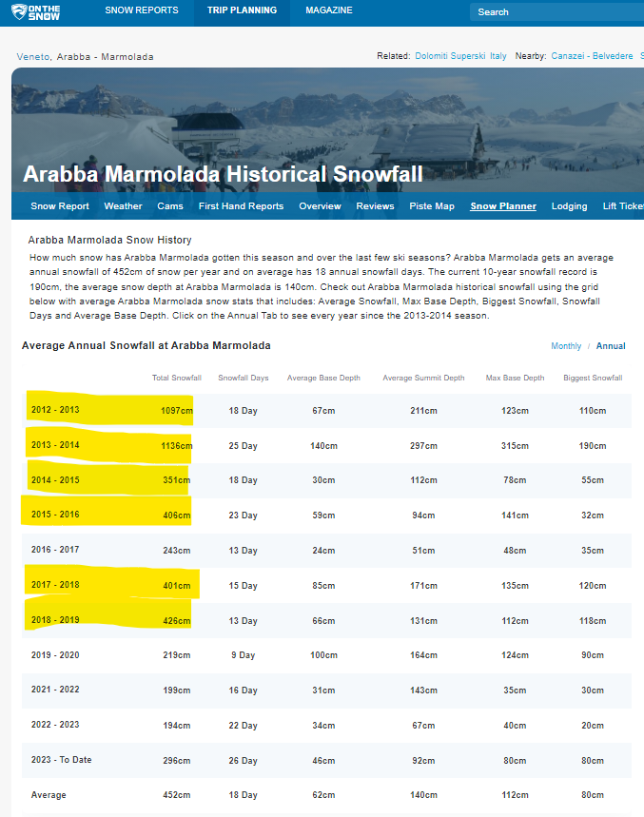Click the Average Base Depth column header

click(323, 378)
